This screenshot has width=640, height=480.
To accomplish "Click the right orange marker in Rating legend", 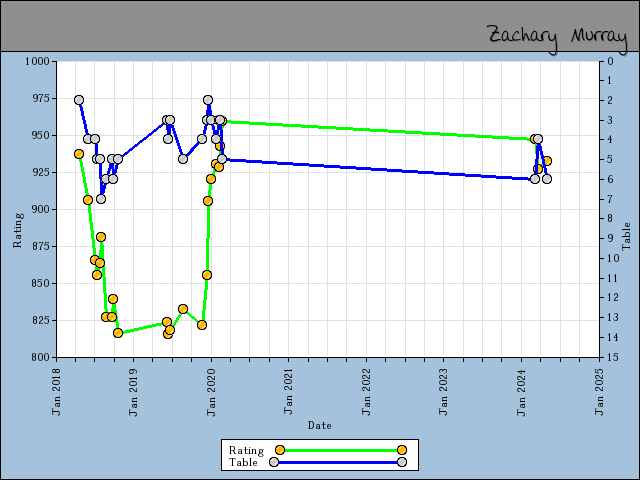I will [x=402, y=450].
